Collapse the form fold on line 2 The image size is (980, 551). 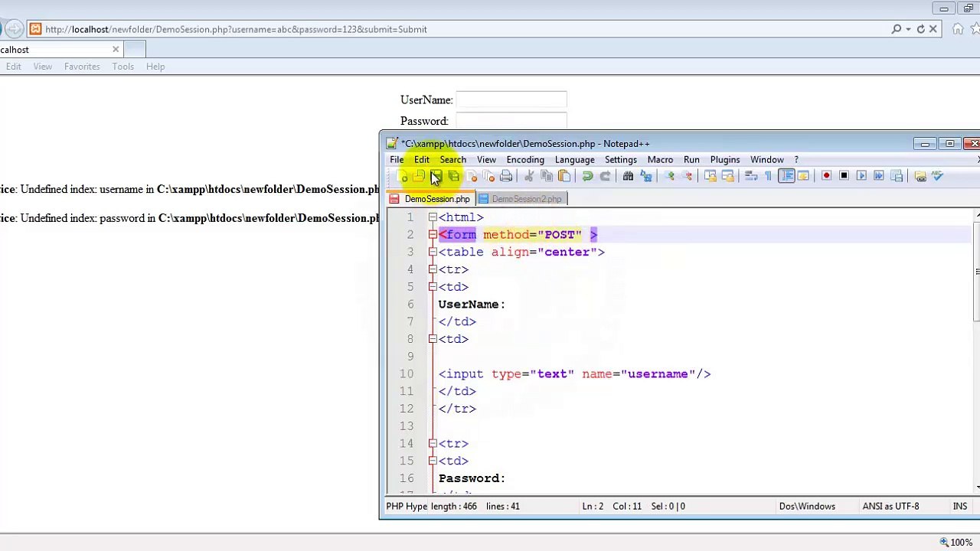pos(433,235)
